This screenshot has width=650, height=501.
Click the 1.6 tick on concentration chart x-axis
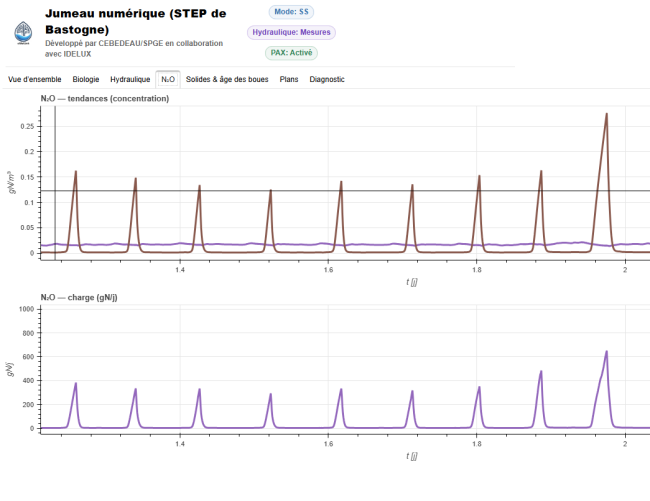pos(328,271)
